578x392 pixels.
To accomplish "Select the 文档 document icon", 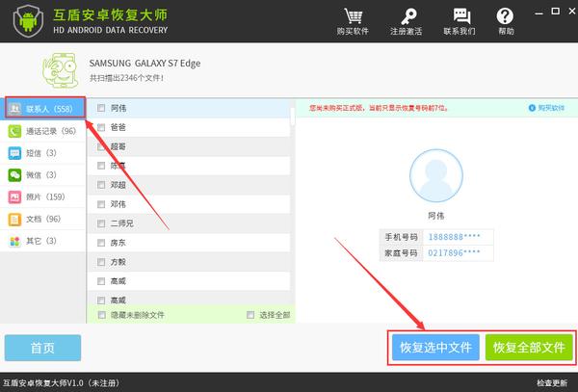I will (14, 219).
